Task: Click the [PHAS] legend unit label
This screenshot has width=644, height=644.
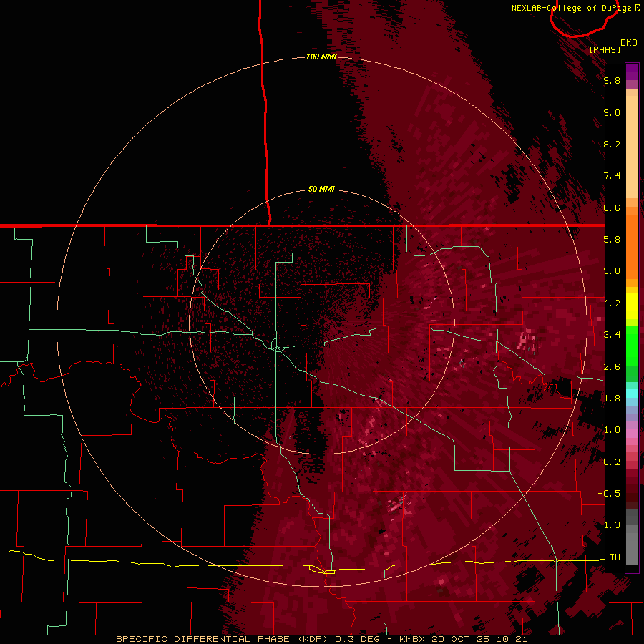Action: click(x=605, y=49)
